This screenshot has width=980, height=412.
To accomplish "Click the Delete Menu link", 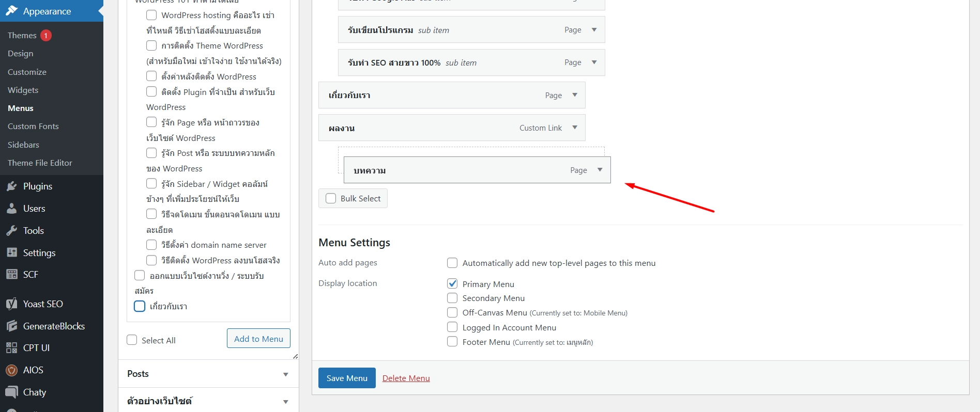I will pos(406,378).
